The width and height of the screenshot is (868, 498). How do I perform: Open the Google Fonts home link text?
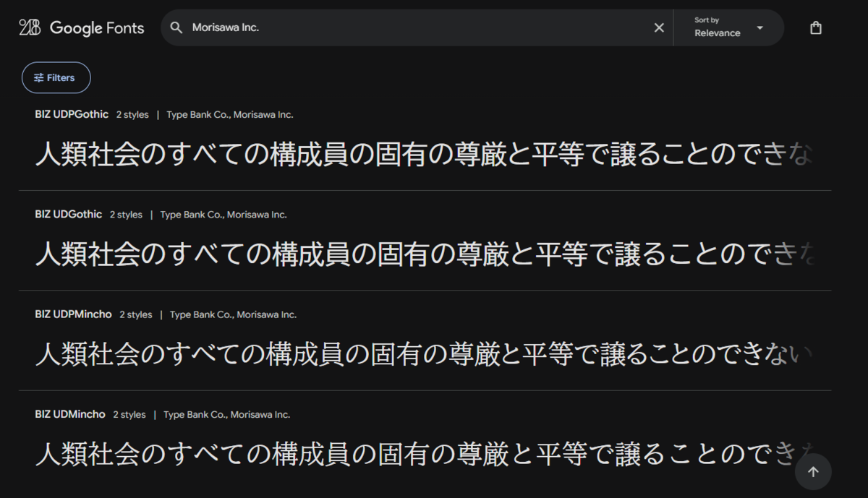97,28
